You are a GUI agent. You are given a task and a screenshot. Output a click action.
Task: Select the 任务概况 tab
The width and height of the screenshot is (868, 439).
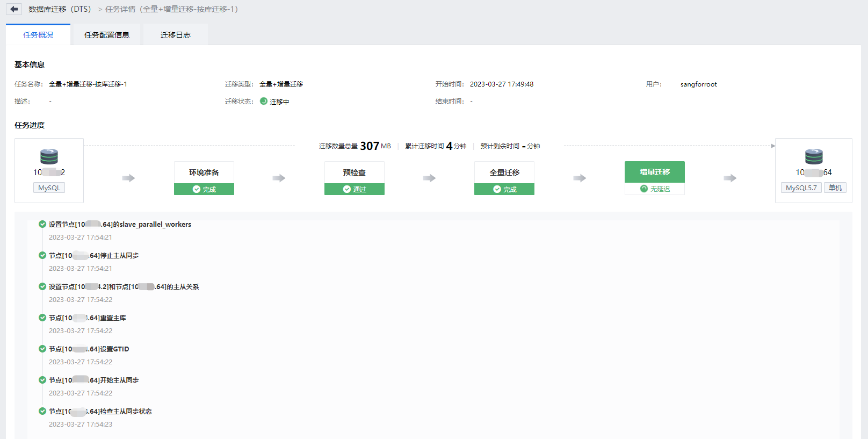[38, 35]
